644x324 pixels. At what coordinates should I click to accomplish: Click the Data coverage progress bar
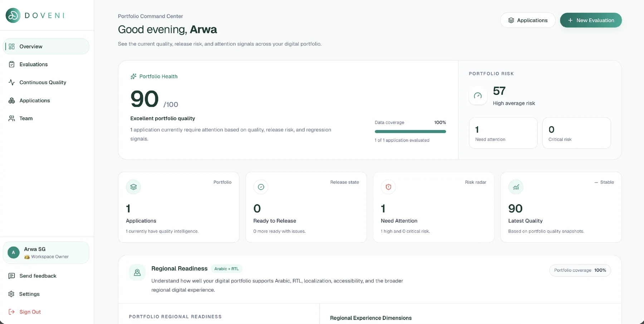point(410,131)
